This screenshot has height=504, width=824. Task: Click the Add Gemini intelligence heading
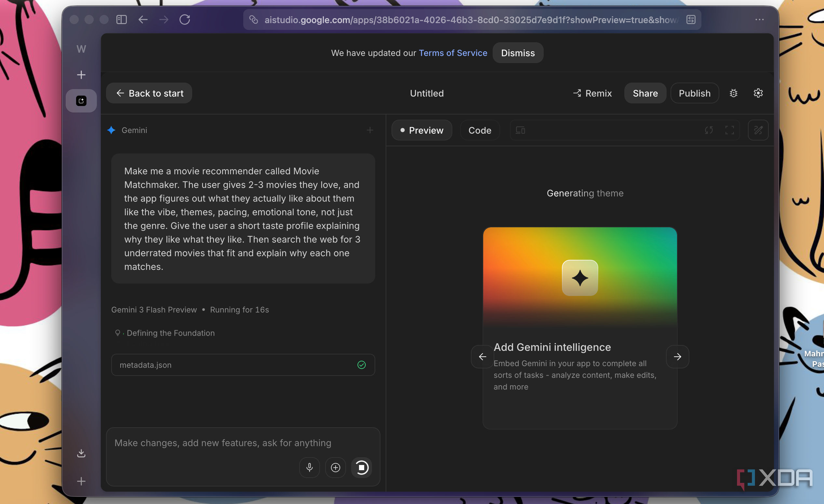(x=552, y=347)
